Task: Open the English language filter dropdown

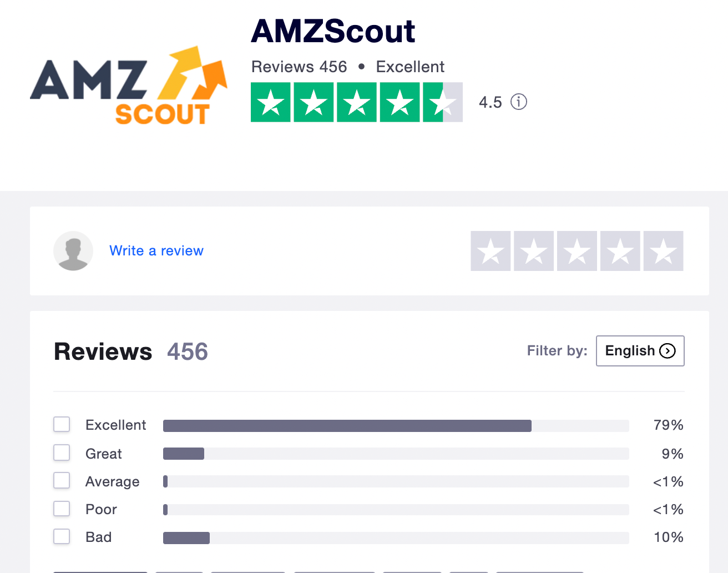Action: coord(640,351)
